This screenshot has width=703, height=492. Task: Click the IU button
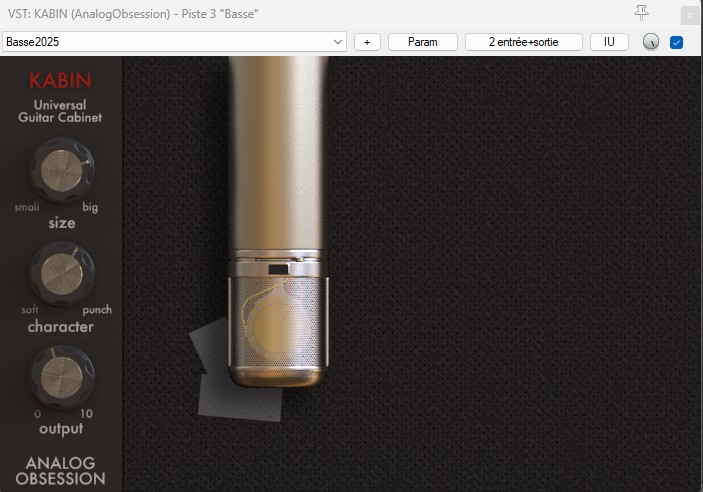tap(609, 42)
